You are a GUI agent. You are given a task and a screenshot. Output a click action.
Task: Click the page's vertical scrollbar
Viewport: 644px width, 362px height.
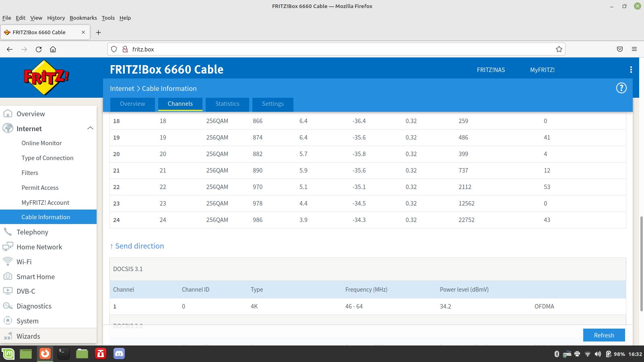(641, 263)
